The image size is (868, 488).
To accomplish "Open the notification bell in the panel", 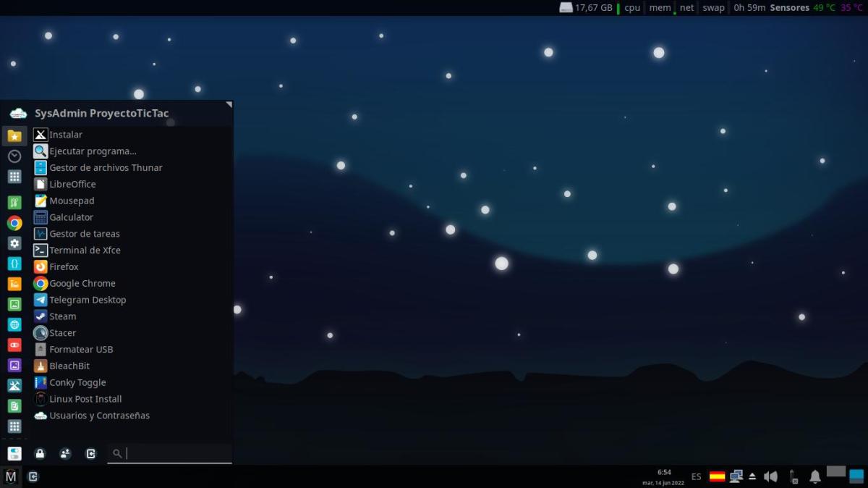I will click(x=814, y=476).
